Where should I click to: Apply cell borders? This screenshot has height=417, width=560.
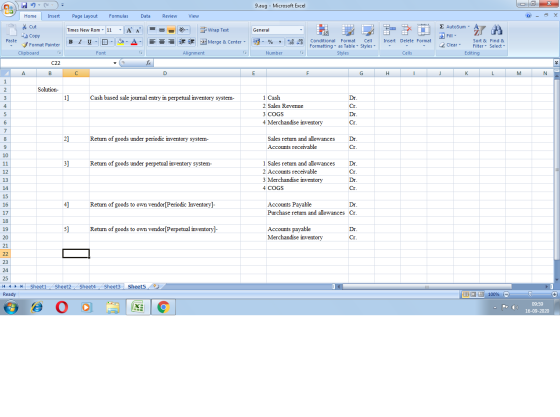(x=105, y=42)
